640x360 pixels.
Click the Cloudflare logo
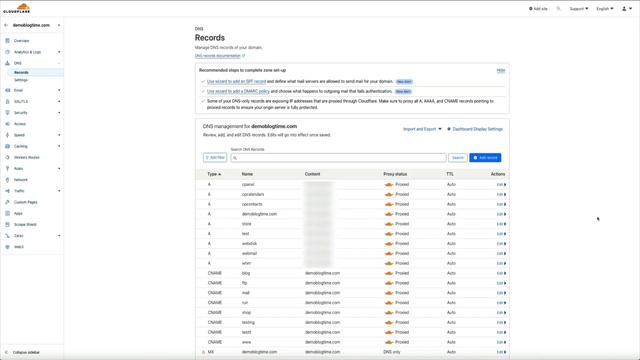[17, 8]
